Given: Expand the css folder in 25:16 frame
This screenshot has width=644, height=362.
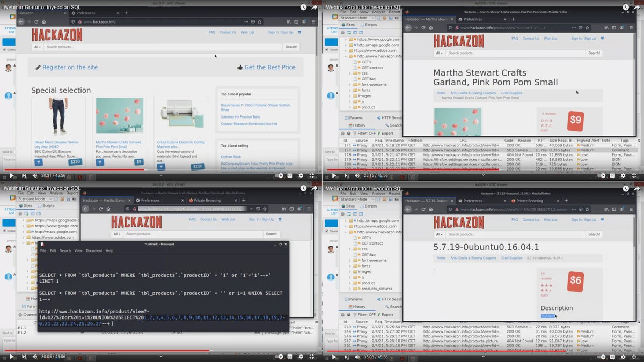Looking at the screenshot, I should coord(350,73).
